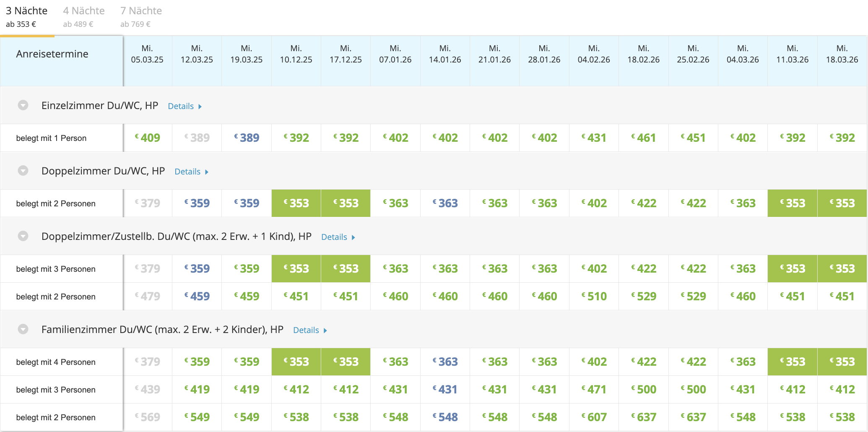Collapse the Familienzimmer Du/WC section
868x432 pixels.
pyautogui.click(x=23, y=329)
